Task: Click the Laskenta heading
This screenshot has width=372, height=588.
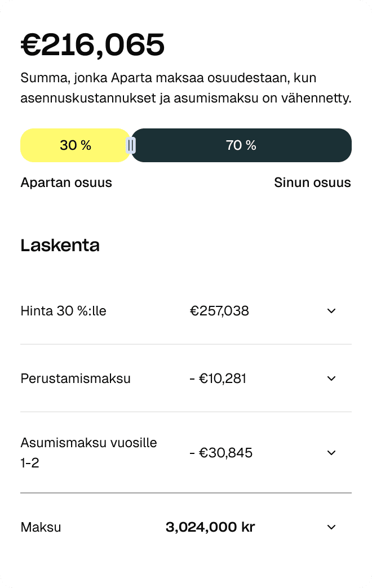Action: point(60,245)
